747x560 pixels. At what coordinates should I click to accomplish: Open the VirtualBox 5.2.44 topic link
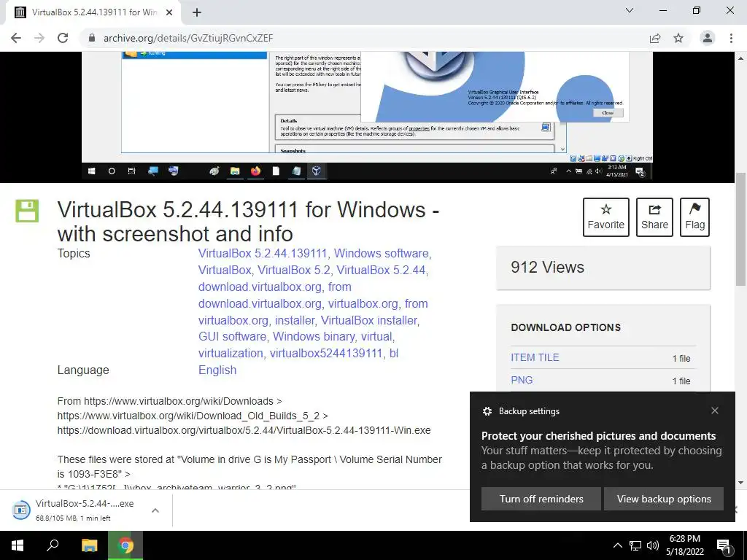point(381,270)
